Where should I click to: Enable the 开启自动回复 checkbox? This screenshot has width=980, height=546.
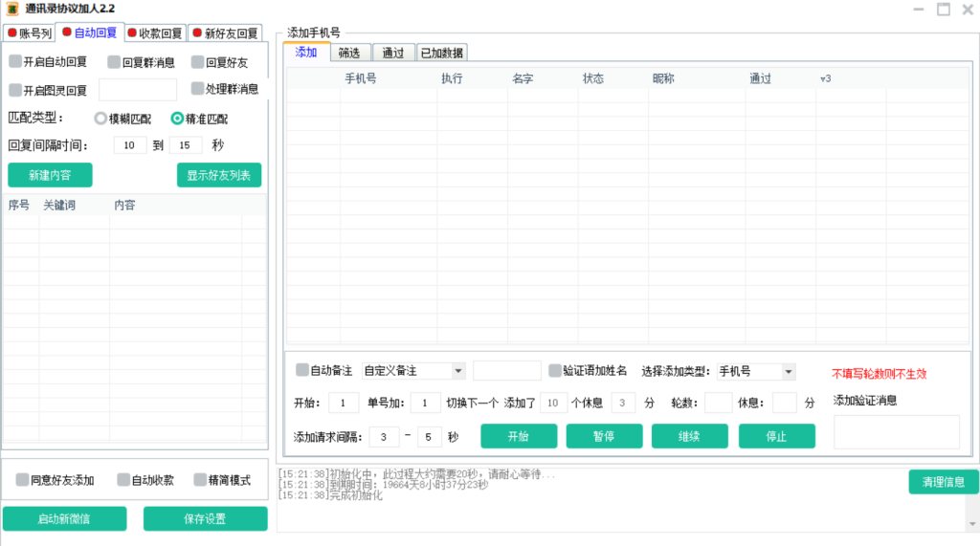[16, 62]
